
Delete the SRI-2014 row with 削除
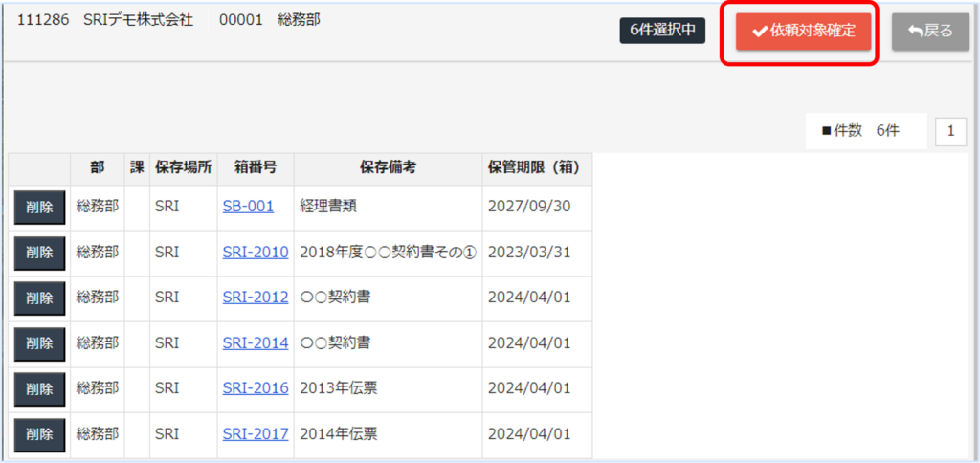coord(39,343)
